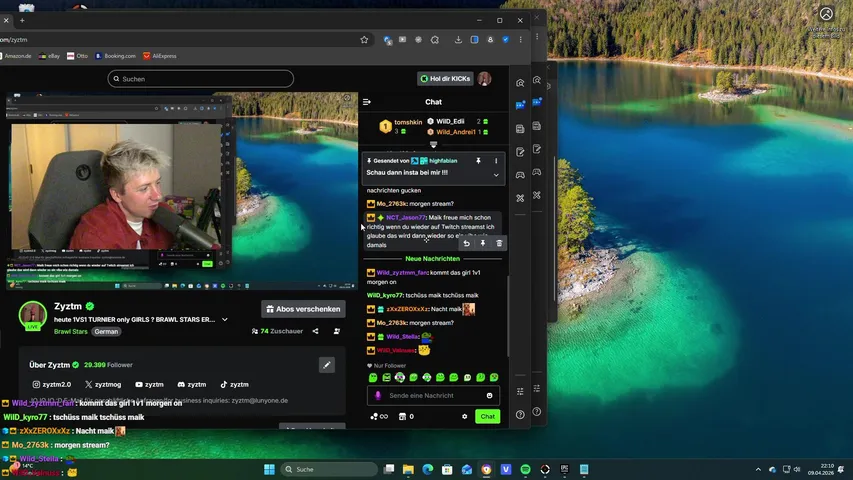Click the Sende eine Nachricht field

tap(433, 396)
